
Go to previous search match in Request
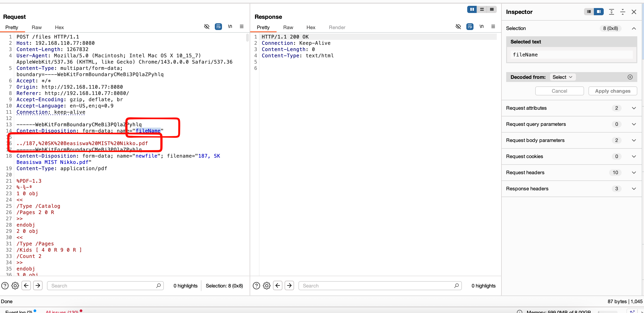click(26, 285)
